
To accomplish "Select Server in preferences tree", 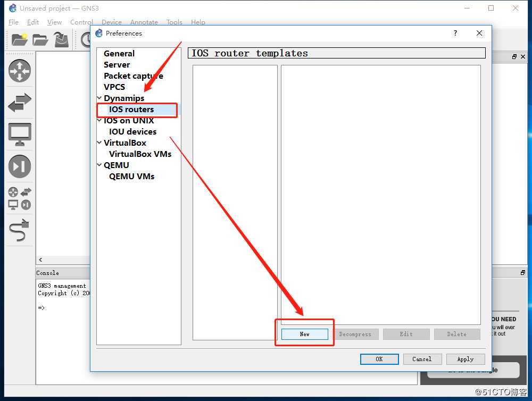I will click(x=117, y=65).
